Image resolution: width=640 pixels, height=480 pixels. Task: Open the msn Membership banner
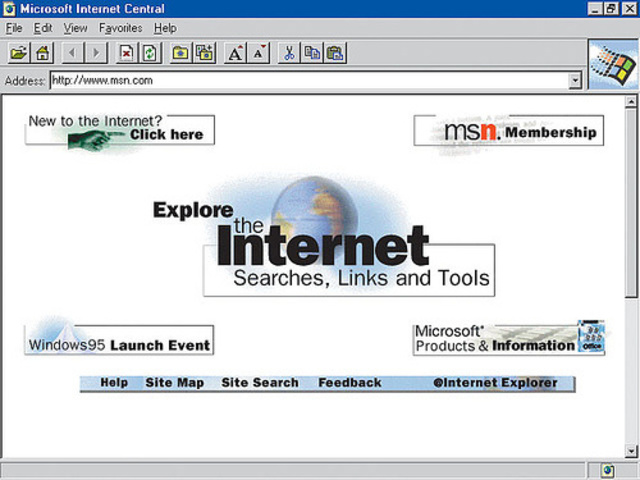click(509, 131)
